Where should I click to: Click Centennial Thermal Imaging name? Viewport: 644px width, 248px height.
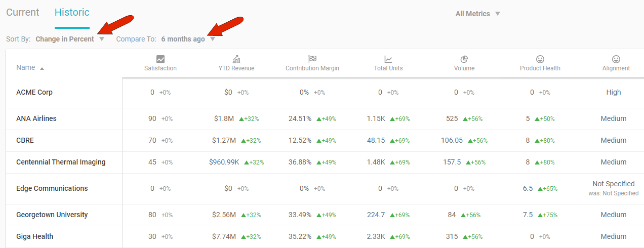coord(61,162)
